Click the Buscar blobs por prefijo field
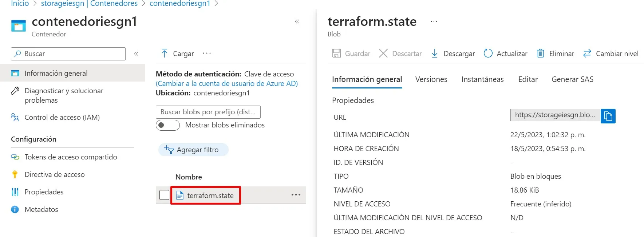Viewport: 644px width, 237px height. (208, 112)
